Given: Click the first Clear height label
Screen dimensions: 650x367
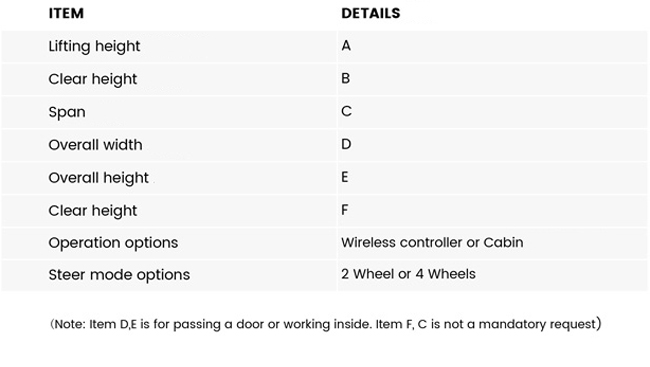Looking at the screenshot, I should coord(92,79).
